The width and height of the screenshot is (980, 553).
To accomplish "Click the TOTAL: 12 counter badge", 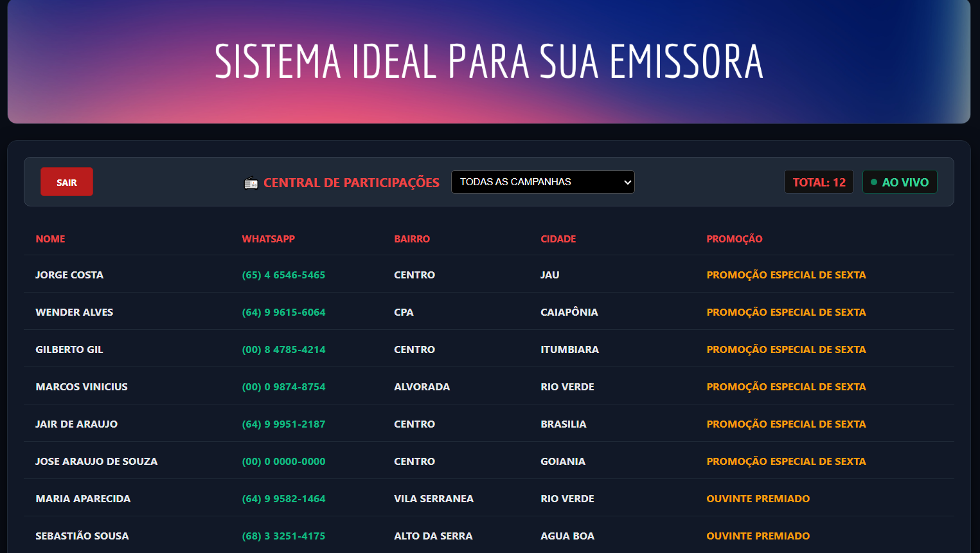I will (x=819, y=182).
